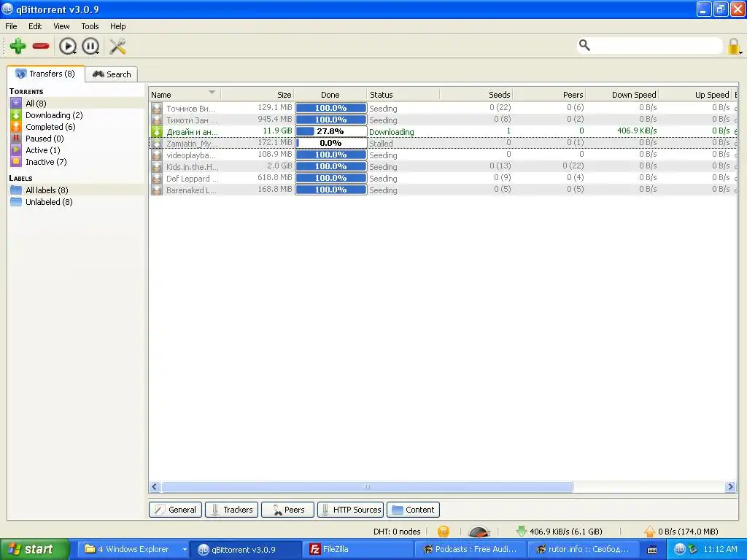Screen dimensions: 747x560
Task: Open the Peers properties panel
Action: [287, 510]
